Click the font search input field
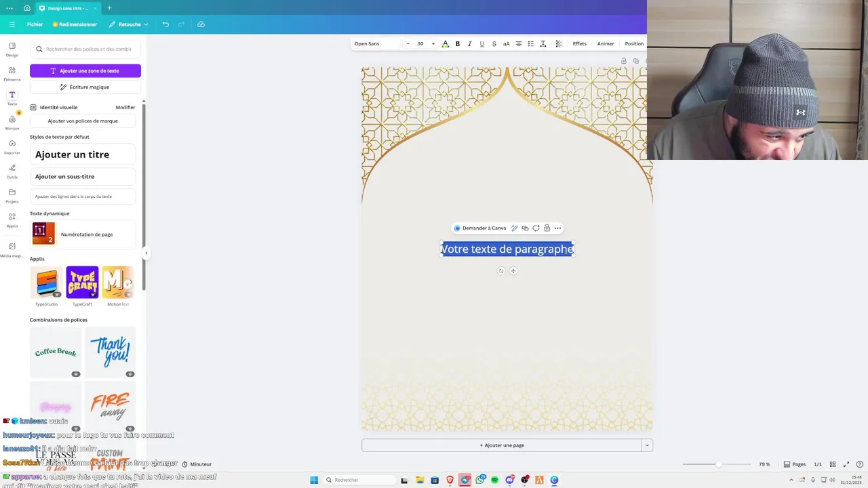This screenshot has width=868, height=488. tap(85, 49)
